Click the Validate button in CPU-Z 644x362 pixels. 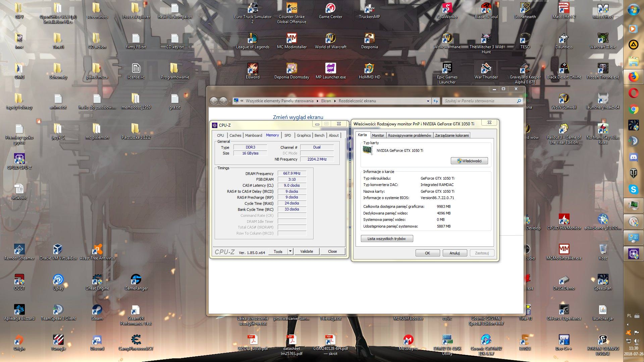point(307,251)
